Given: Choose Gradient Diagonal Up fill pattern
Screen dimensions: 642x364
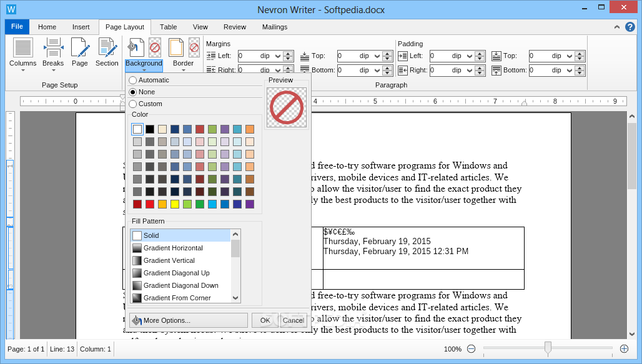Looking at the screenshot, I should tap(180, 273).
